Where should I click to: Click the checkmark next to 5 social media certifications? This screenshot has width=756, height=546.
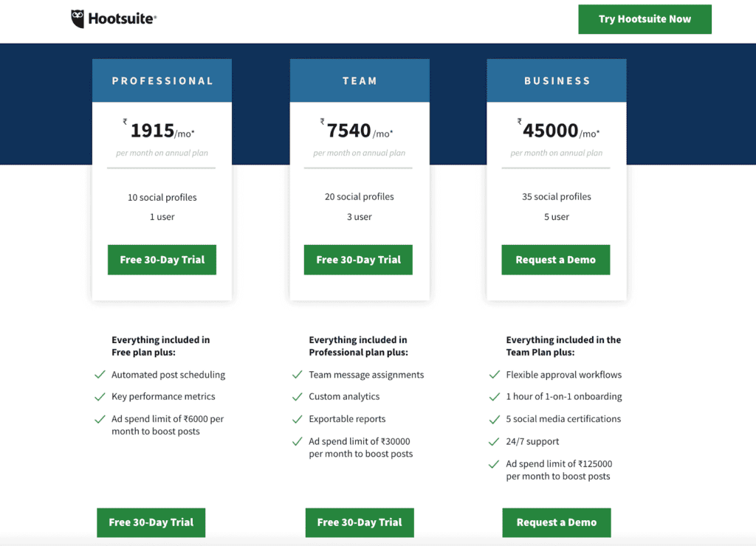pyautogui.click(x=495, y=418)
